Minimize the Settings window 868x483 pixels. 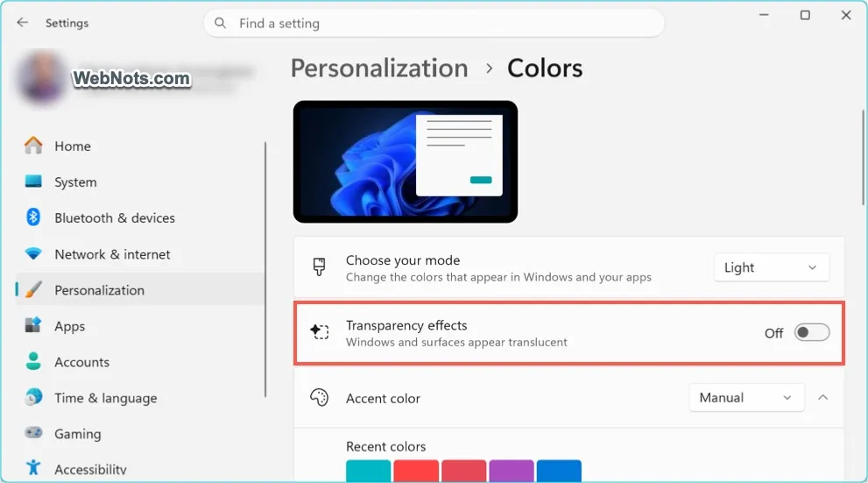[764, 15]
